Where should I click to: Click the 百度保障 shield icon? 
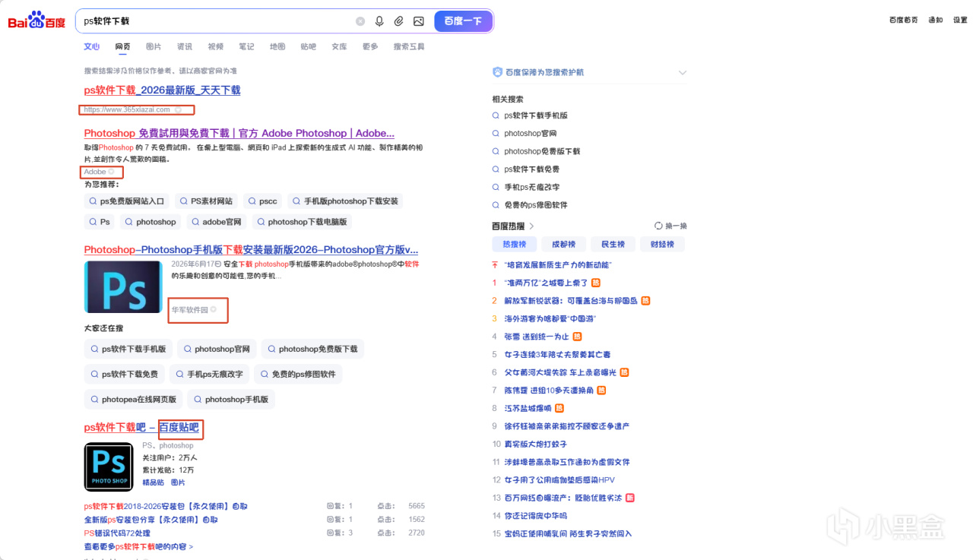coord(497,72)
